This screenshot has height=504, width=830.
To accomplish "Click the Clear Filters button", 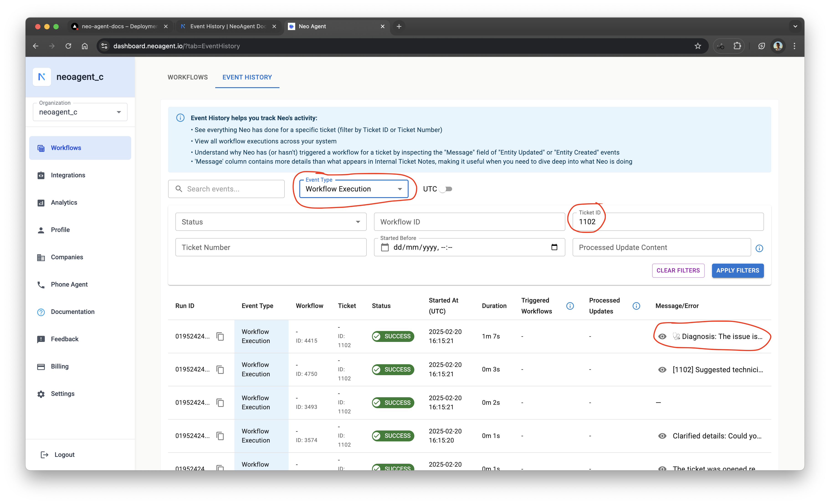I will [678, 270].
